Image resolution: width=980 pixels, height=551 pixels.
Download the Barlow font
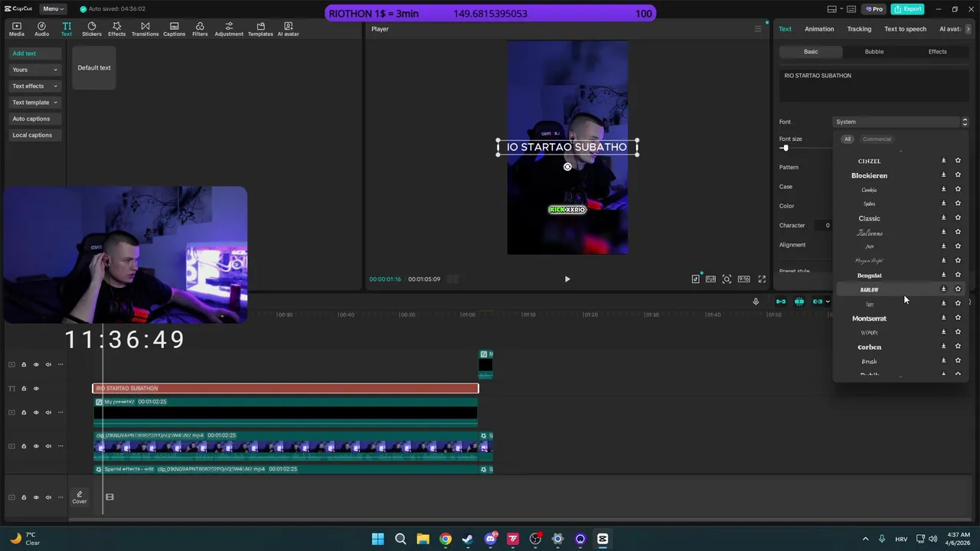click(943, 289)
